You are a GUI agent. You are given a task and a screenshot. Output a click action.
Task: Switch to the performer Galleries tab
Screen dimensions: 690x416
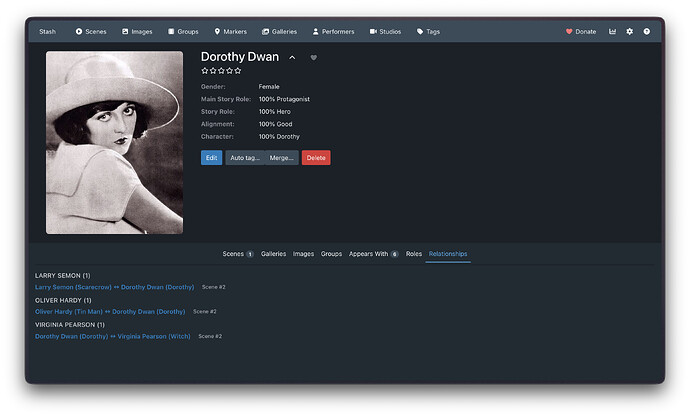tap(273, 254)
